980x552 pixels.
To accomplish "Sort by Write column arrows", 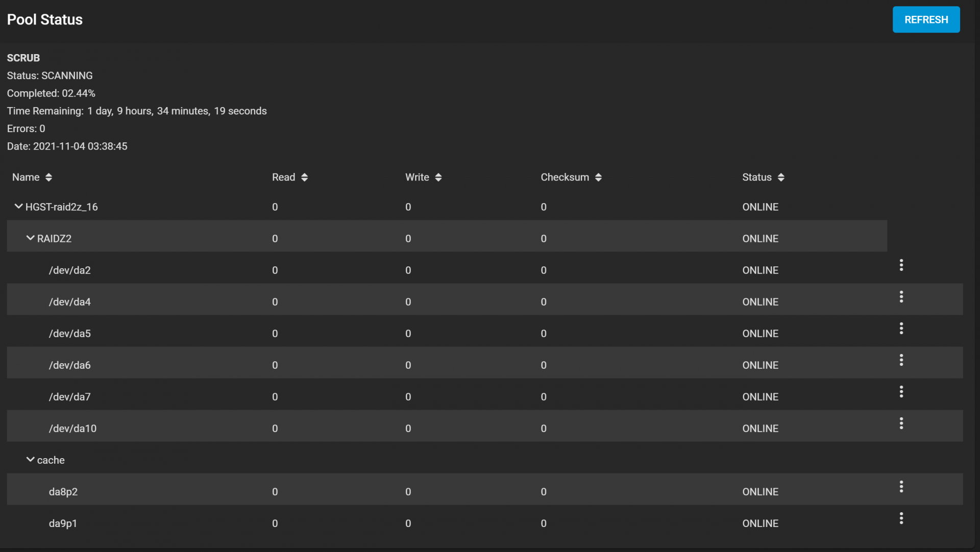I will [438, 178].
